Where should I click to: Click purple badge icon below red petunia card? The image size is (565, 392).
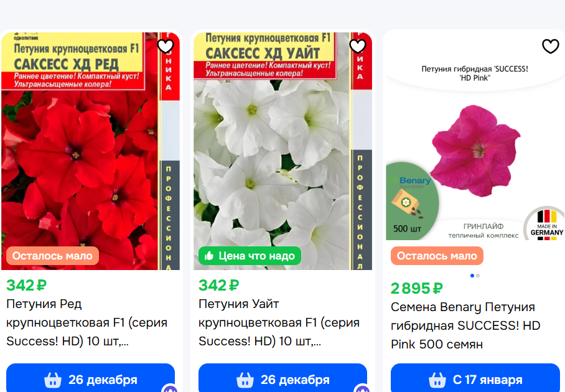pos(170,388)
